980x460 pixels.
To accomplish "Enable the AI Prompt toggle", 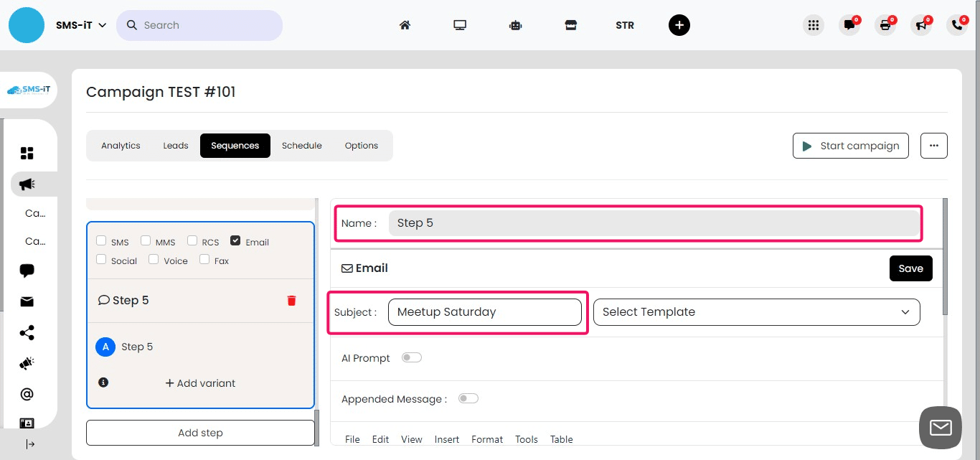I will point(411,357).
